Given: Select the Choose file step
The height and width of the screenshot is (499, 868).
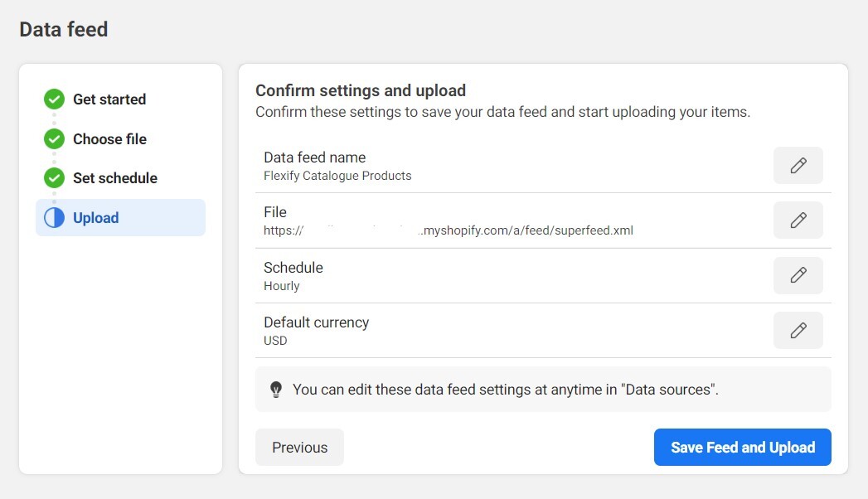Looking at the screenshot, I should click(109, 138).
